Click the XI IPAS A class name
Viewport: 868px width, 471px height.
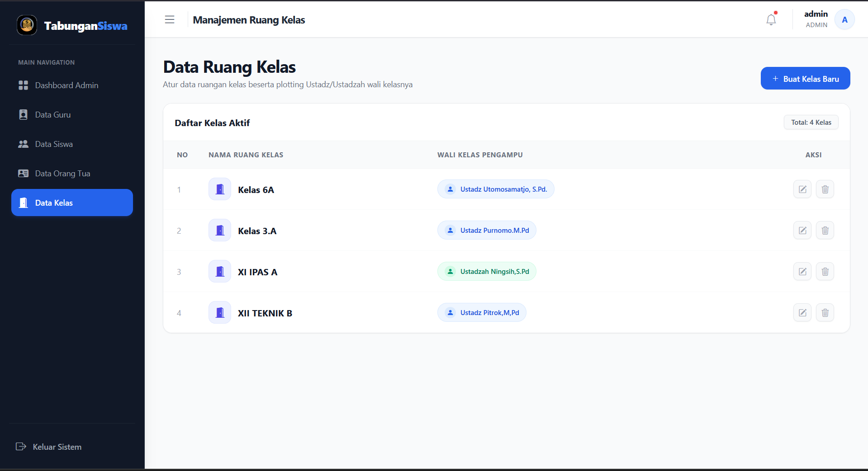tap(258, 272)
